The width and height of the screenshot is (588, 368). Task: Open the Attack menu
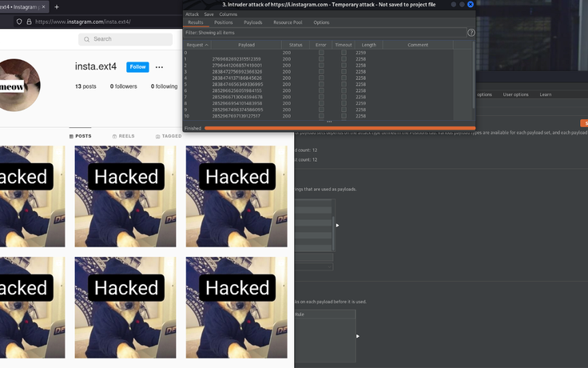[x=192, y=14]
